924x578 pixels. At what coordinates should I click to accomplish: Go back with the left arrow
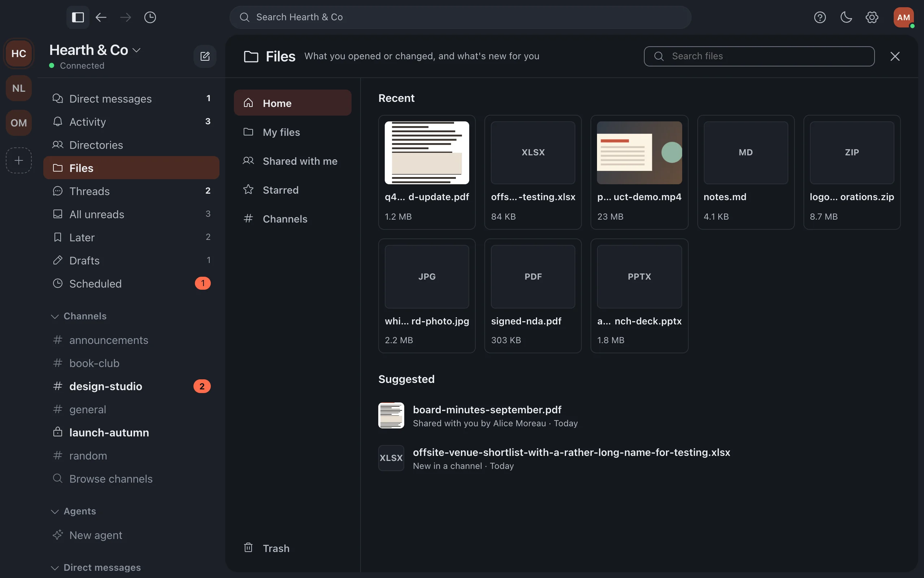[101, 17]
